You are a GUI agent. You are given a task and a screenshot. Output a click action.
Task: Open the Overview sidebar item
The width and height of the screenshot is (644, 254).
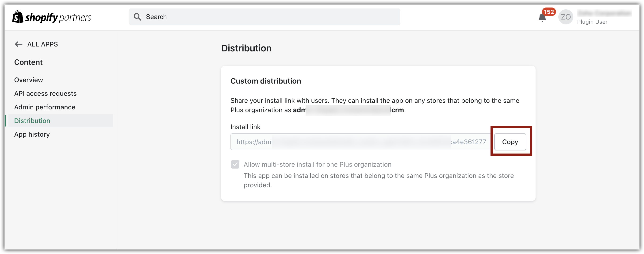tap(28, 80)
